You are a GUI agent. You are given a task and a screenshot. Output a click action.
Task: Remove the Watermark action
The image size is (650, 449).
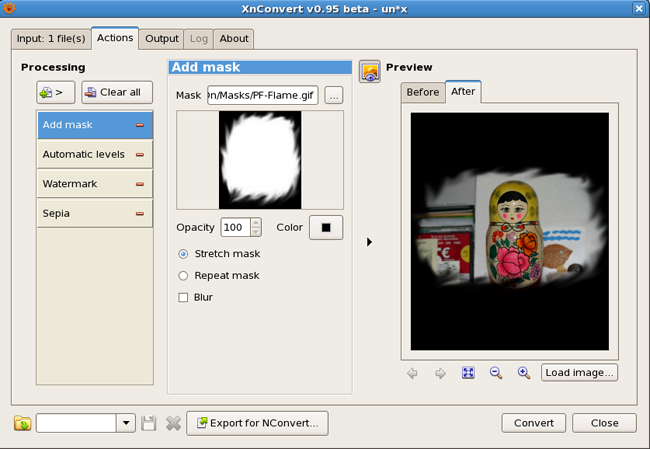[140, 184]
